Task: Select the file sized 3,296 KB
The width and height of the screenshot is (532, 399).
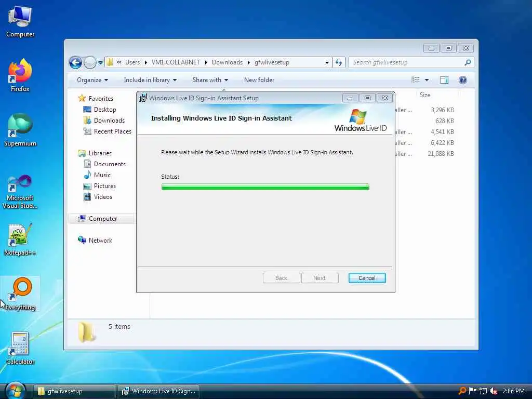Action: coord(442,110)
